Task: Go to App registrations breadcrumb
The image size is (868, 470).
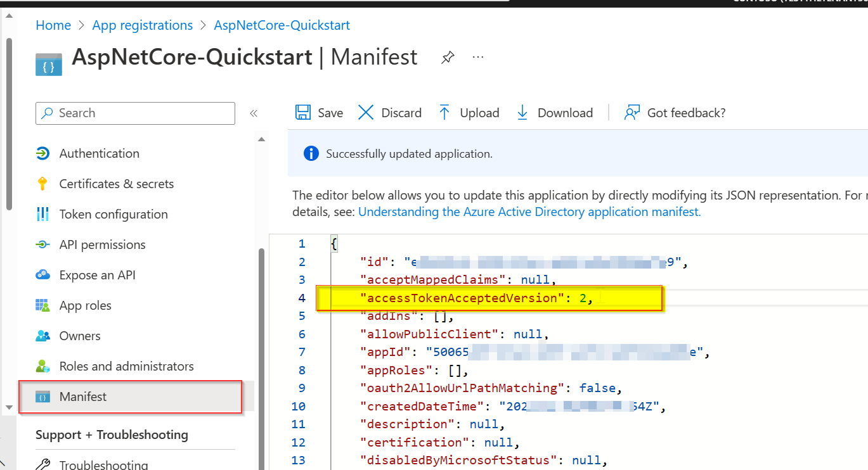Action: pos(143,25)
